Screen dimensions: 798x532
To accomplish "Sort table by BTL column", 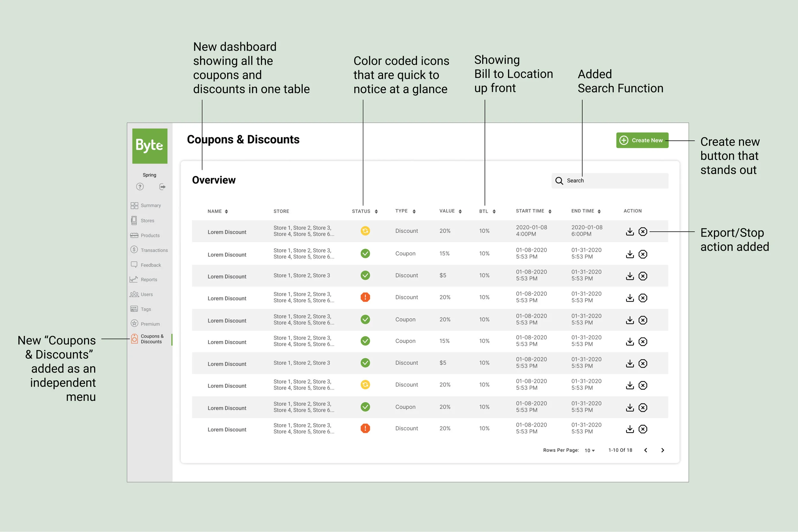I will (494, 211).
